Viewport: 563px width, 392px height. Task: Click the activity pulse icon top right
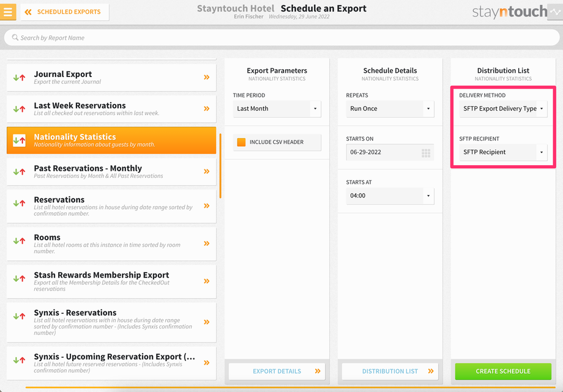click(555, 12)
